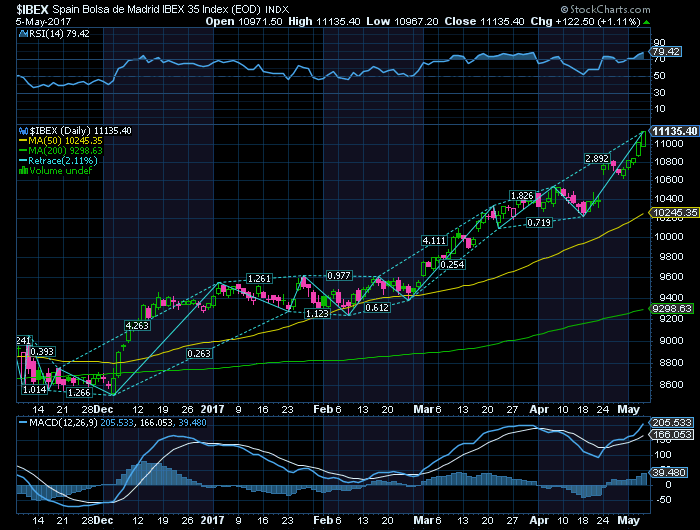Click the MA(50) 10245.35 legend entry

click(65, 141)
